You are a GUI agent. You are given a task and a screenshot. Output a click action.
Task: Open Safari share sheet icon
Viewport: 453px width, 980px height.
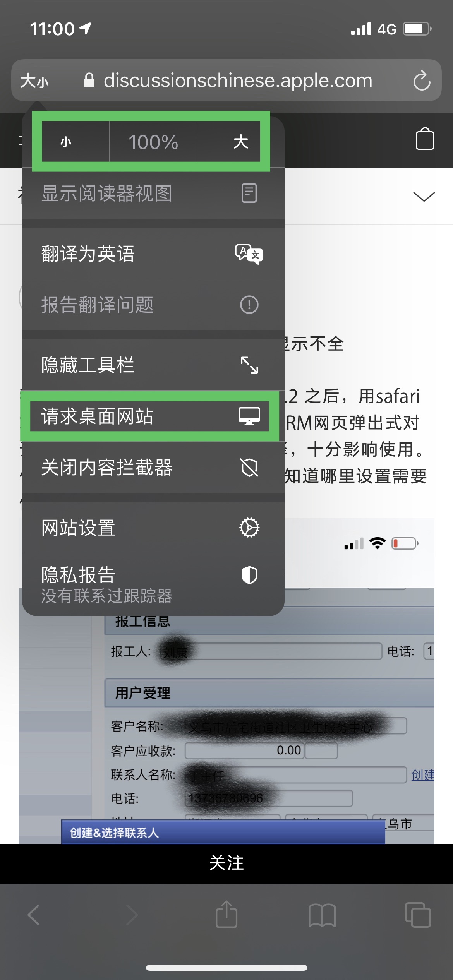[x=226, y=915]
